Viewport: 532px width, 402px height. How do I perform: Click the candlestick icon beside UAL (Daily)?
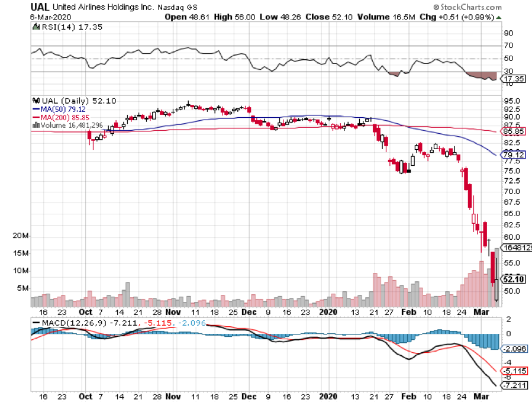(x=36, y=101)
